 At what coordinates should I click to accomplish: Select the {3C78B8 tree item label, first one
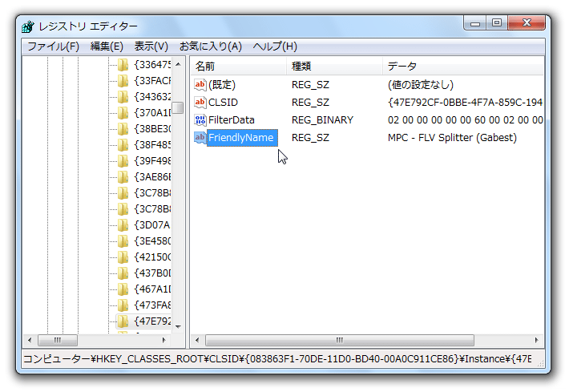tap(152, 192)
